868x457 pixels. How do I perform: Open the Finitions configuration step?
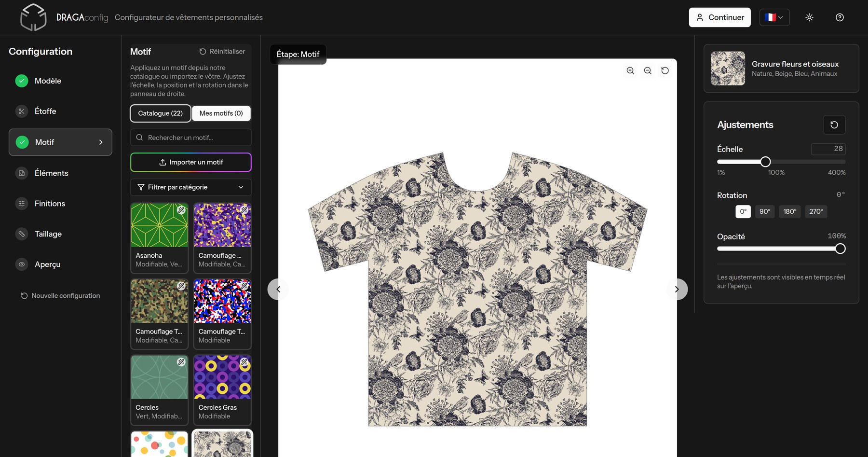click(x=60, y=204)
